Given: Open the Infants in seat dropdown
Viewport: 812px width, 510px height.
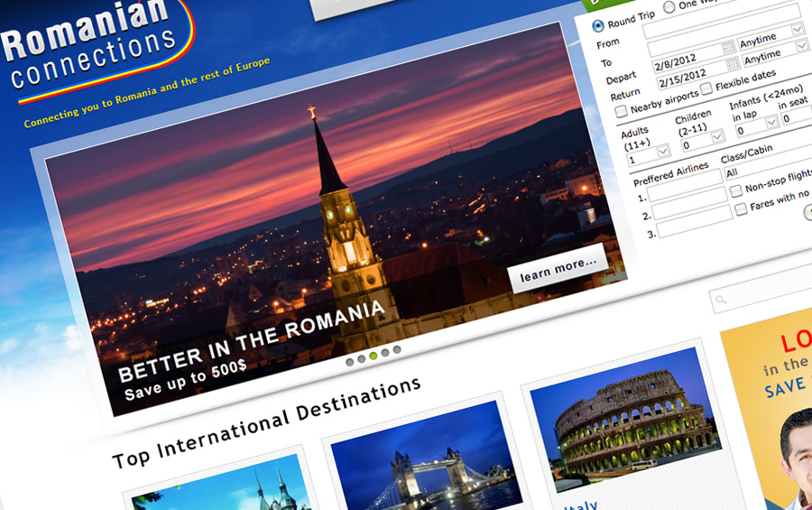Looking at the screenshot, I should click(x=797, y=116).
